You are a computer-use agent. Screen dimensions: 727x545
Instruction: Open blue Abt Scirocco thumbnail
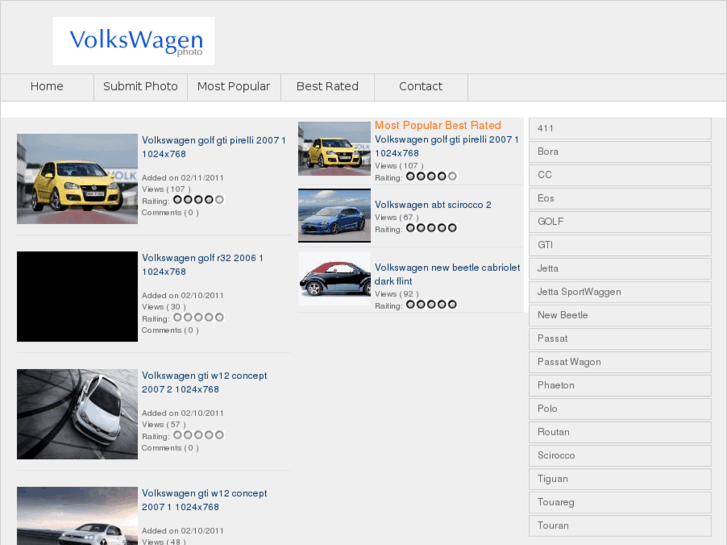coord(334,215)
